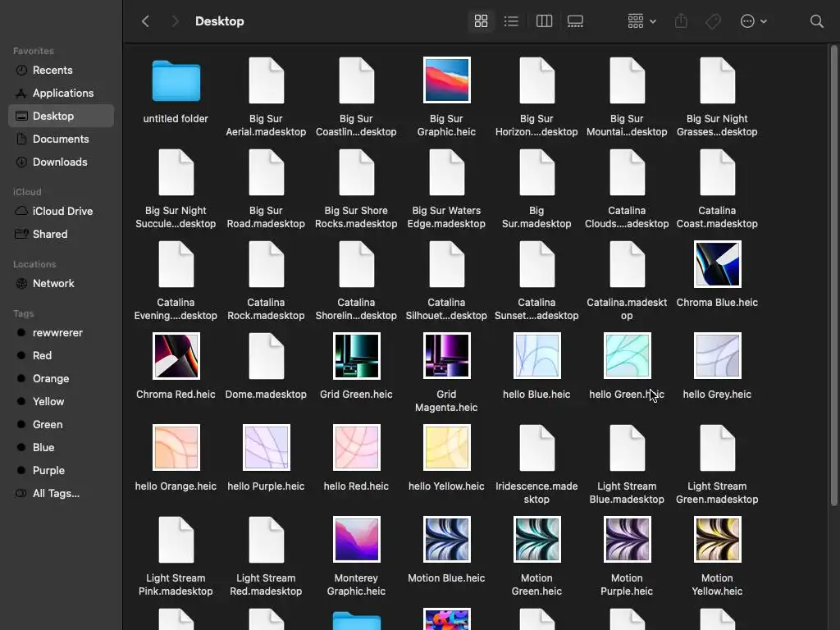Image resolution: width=840 pixels, height=630 pixels.
Task: Click the Share toolbar icon
Action: pos(681,21)
